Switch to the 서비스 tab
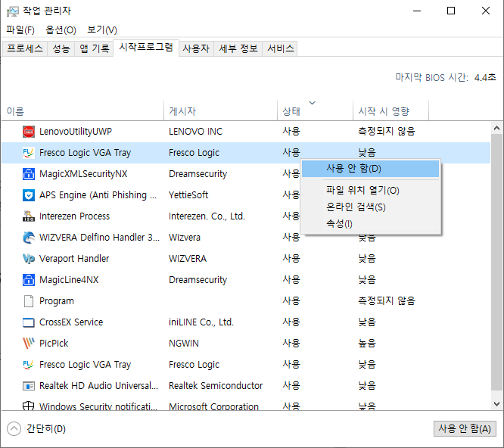 click(x=281, y=48)
